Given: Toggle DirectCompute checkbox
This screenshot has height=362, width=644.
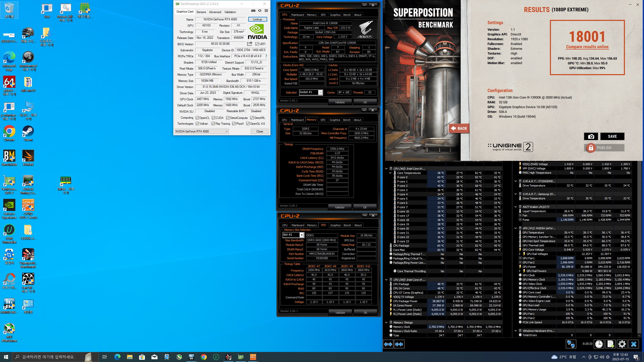Looking at the screenshot, I should point(228,118).
